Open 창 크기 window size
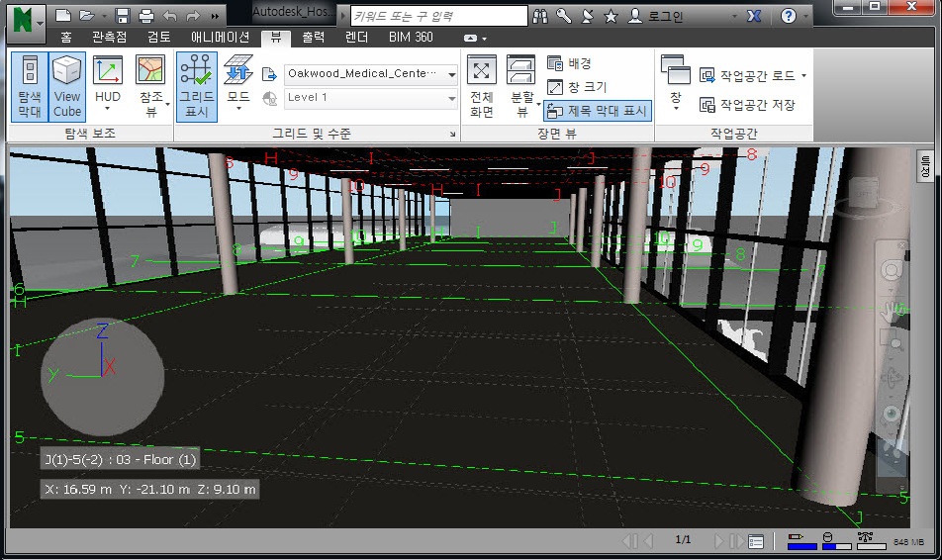The width and height of the screenshot is (942, 560). pos(577,87)
